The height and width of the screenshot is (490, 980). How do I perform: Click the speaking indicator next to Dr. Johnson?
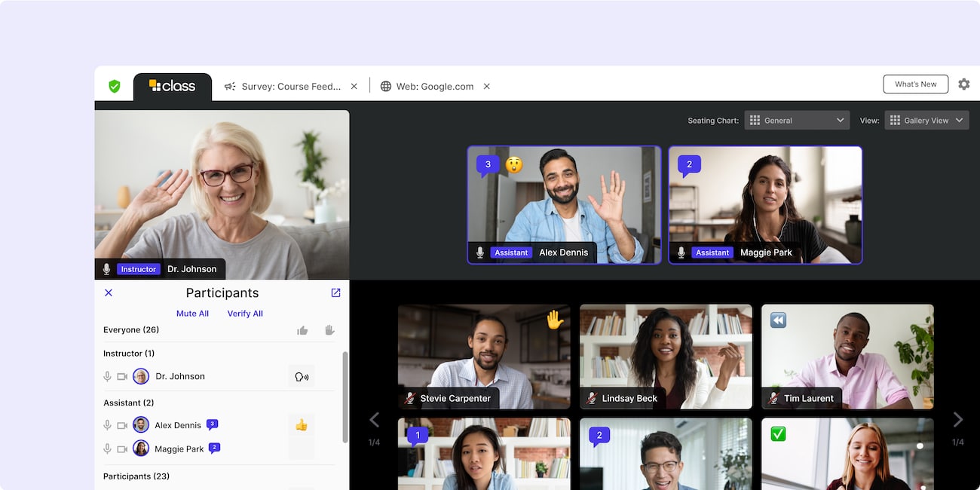point(302,375)
